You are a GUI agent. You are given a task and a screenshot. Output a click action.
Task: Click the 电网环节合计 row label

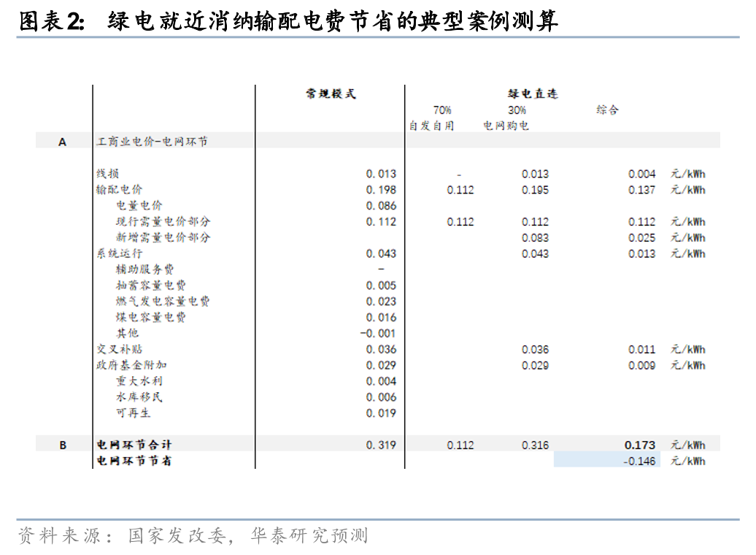coord(134,445)
